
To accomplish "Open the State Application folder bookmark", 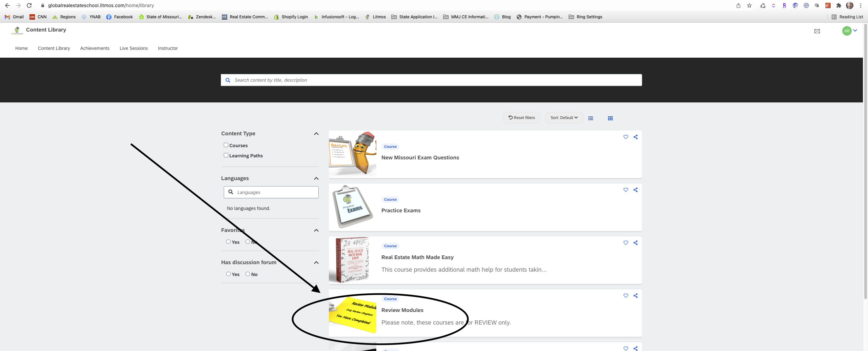I will [x=414, y=17].
